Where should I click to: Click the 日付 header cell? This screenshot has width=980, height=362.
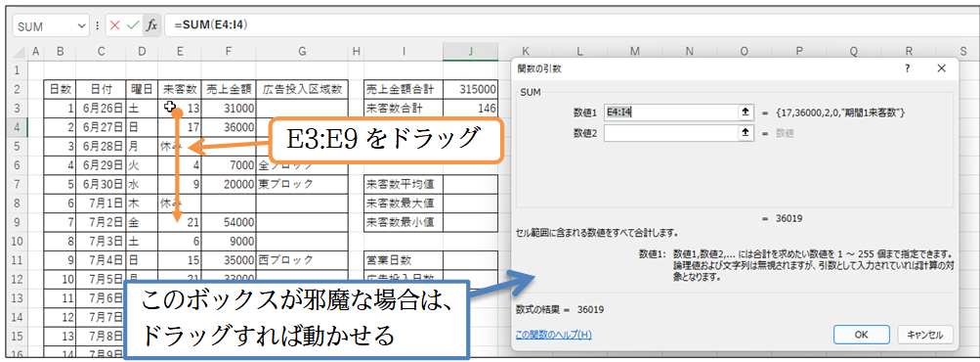101,90
